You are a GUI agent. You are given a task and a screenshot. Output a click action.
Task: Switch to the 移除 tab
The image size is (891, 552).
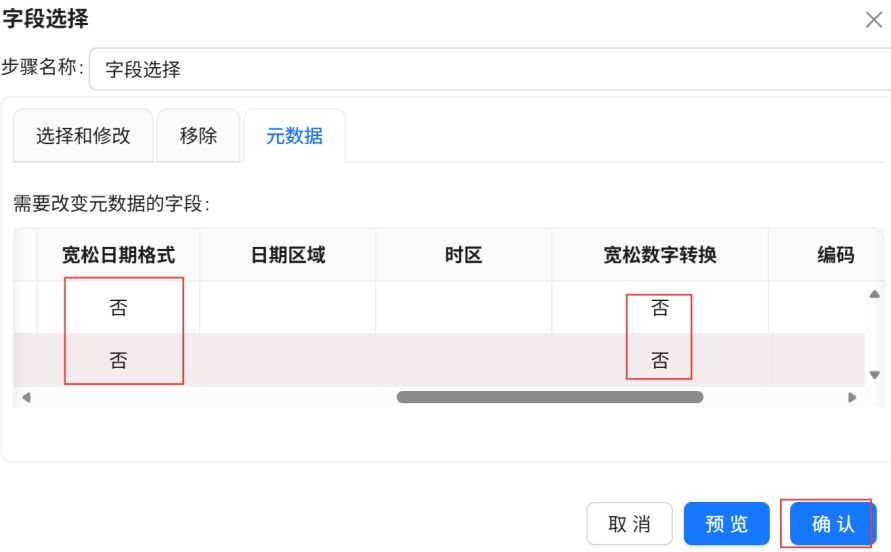point(198,136)
